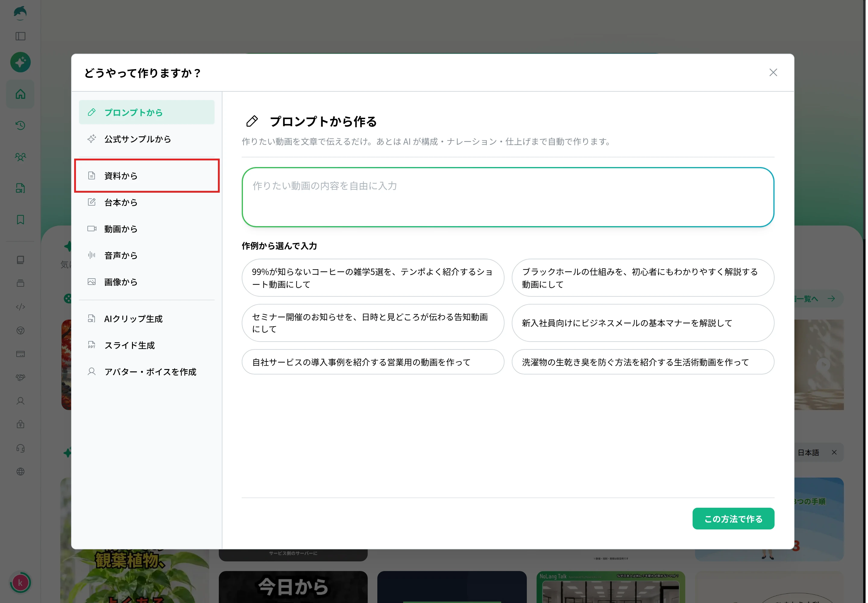Open アバター・ボイスを作成
Viewport: 868px width, 603px height.
[146, 372]
